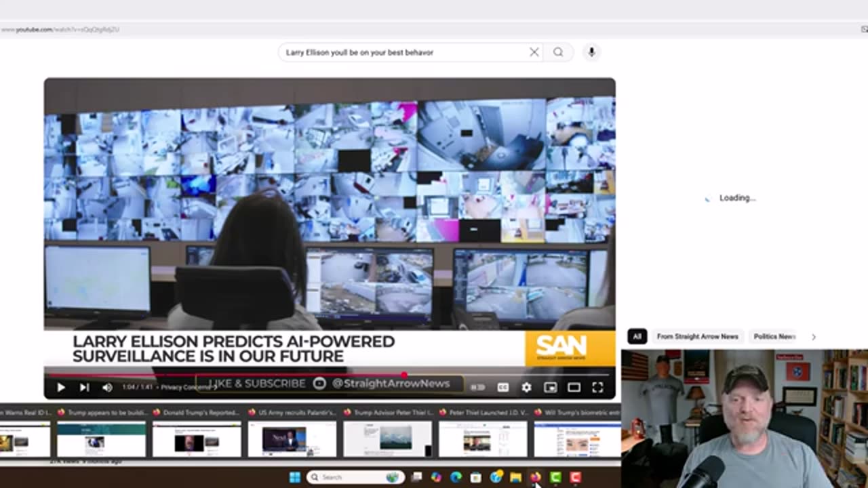Viewport: 868px width, 488px height.
Task: Turn on closed captions
Action: coord(502,387)
